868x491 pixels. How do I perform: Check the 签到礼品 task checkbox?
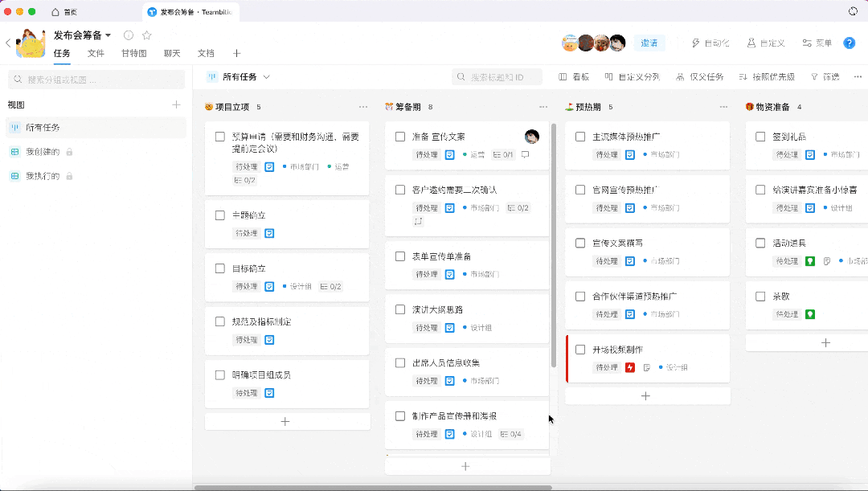[760, 137]
